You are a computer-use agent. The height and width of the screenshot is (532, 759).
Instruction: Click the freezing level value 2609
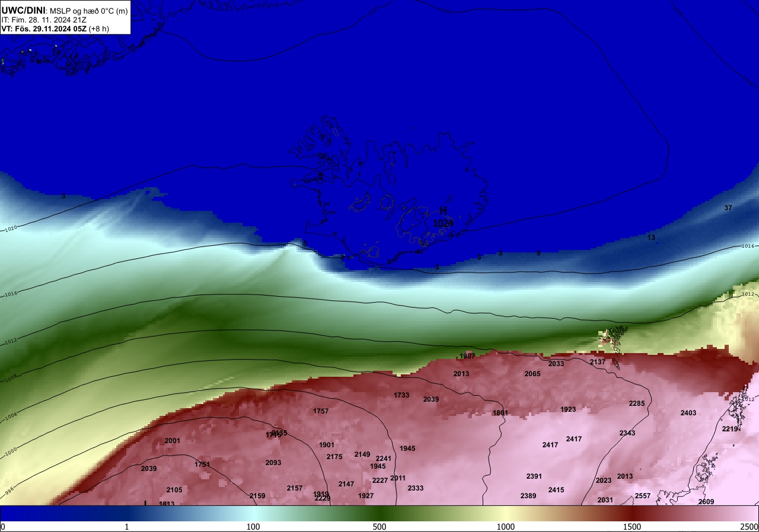706,502
